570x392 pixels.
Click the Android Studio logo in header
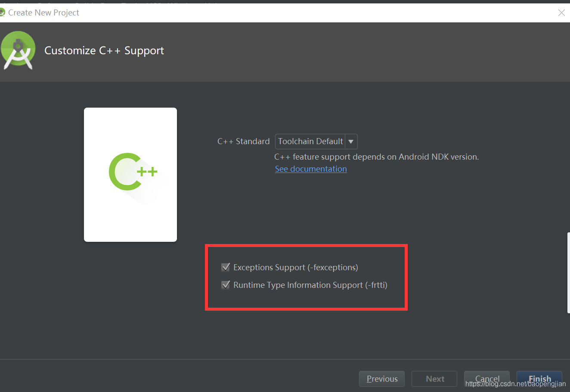coord(18,50)
